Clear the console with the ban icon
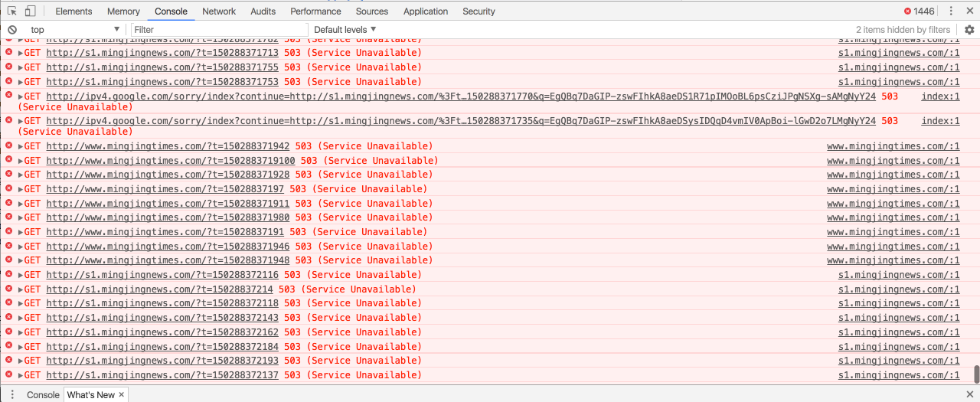 click(x=12, y=30)
